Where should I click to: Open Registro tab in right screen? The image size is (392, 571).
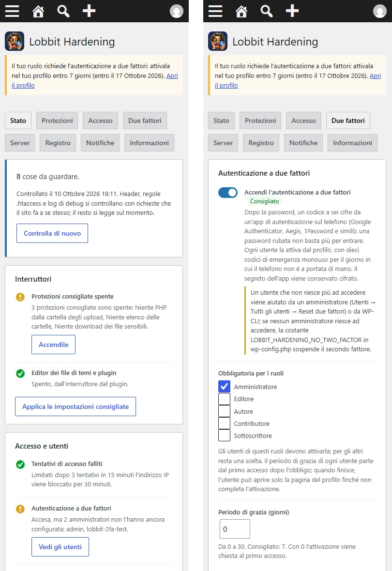[x=261, y=143]
